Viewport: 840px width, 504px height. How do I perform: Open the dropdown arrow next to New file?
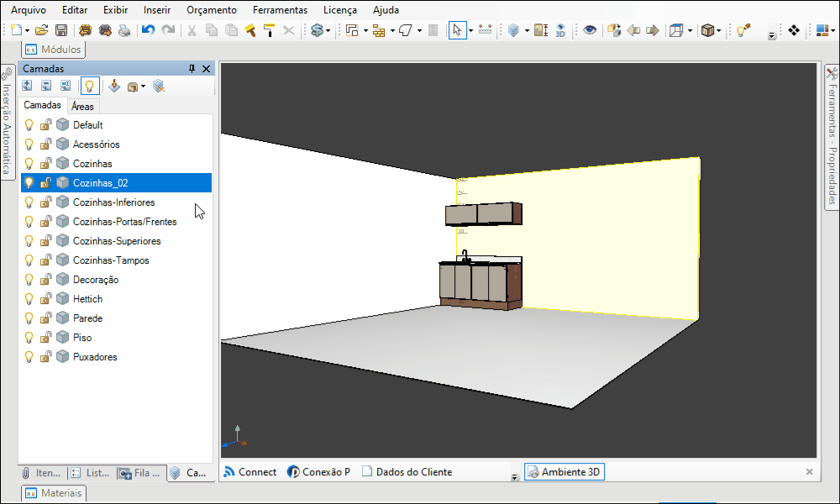pos(27,30)
